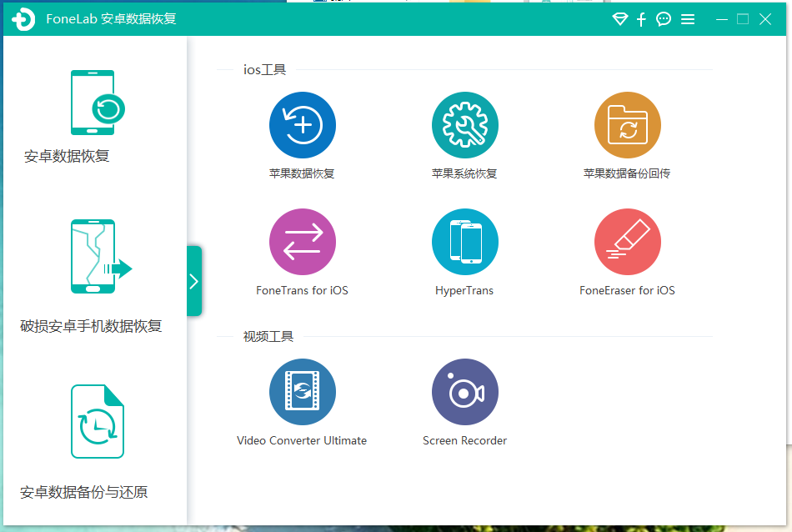Maximize the FoneLab window
Viewport: 792px width, 532px height.
point(743,19)
